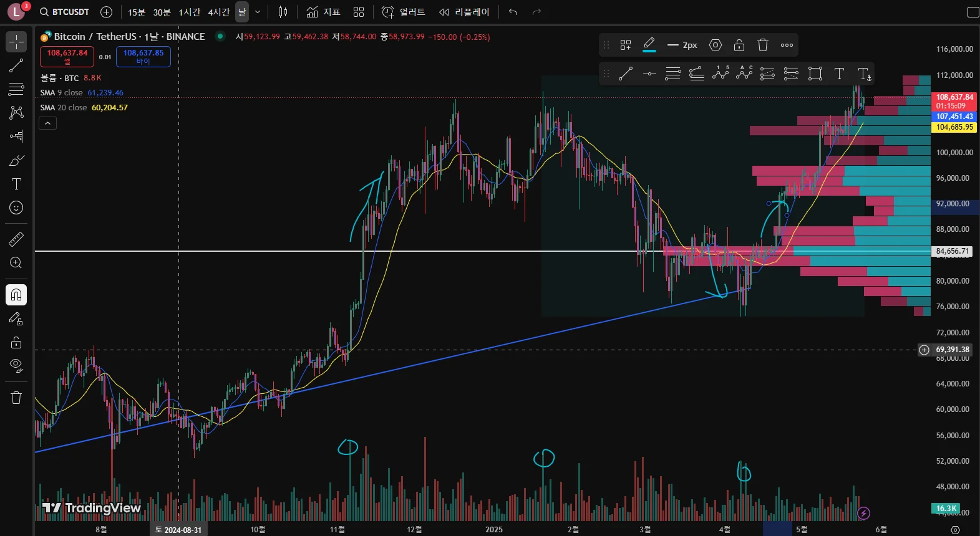The height and width of the screenshot is (536, 980).
Task: Open the 지표 indicators dialog
Action: [x=323, y=12]
